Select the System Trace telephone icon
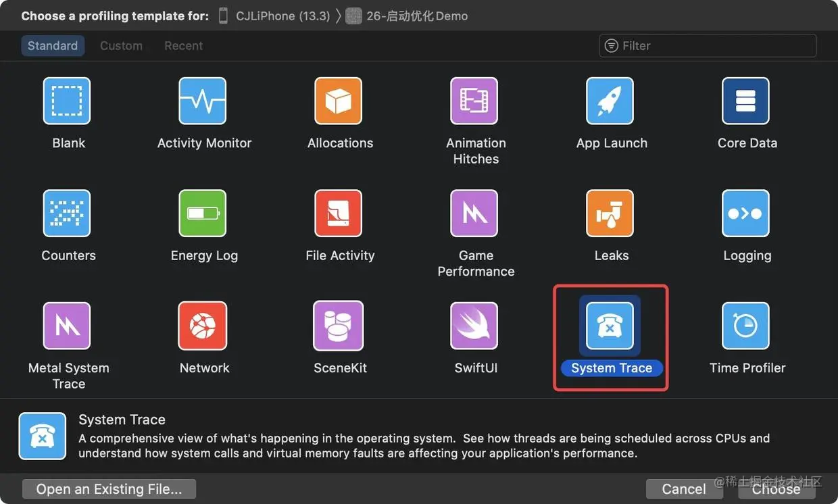 610,326
